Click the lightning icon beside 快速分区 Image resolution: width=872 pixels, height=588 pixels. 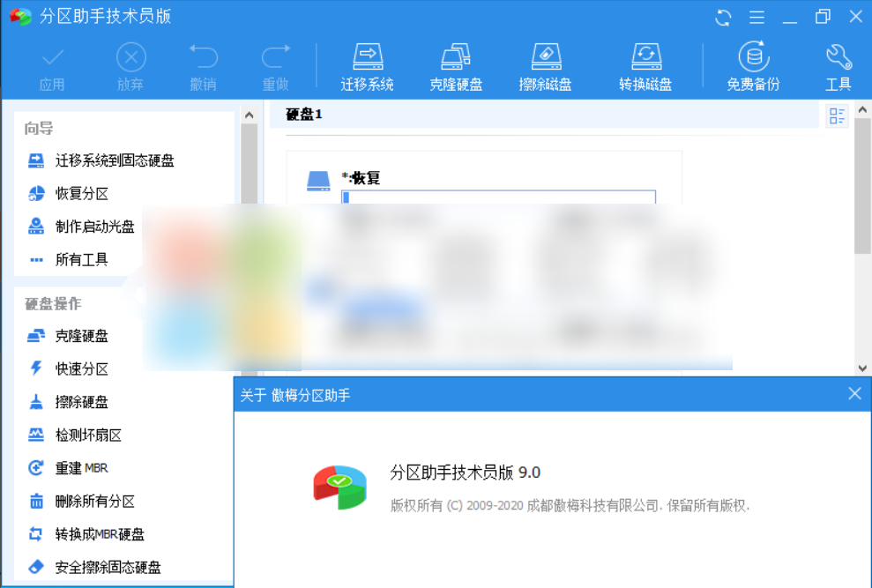coord(36,368)
